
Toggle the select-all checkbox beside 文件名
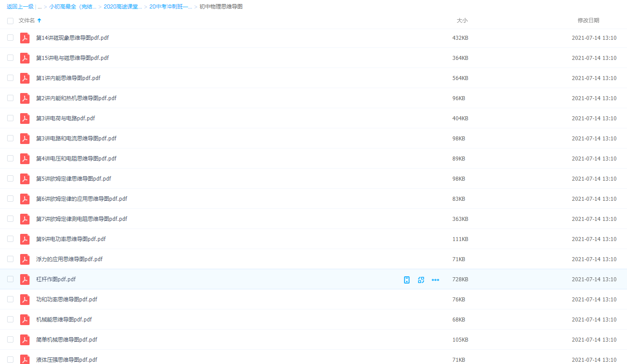10,21
